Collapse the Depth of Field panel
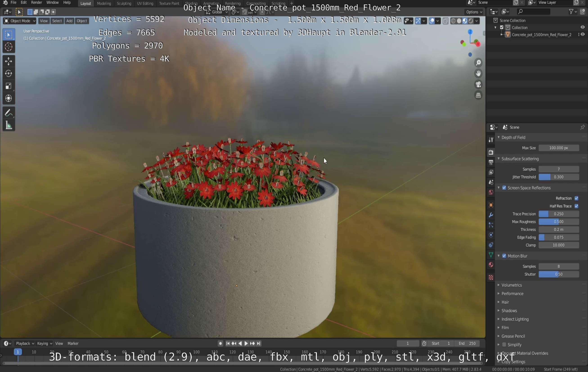 [513, 138]
